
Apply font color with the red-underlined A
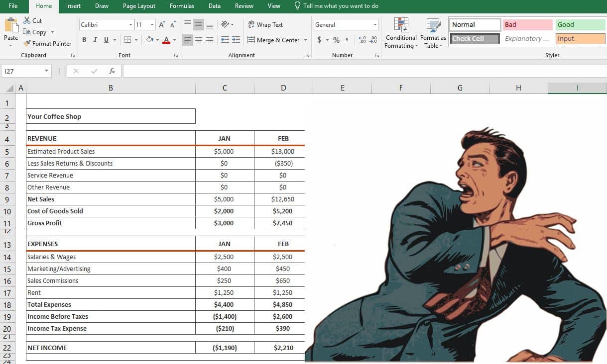click(x=166, y=40)
